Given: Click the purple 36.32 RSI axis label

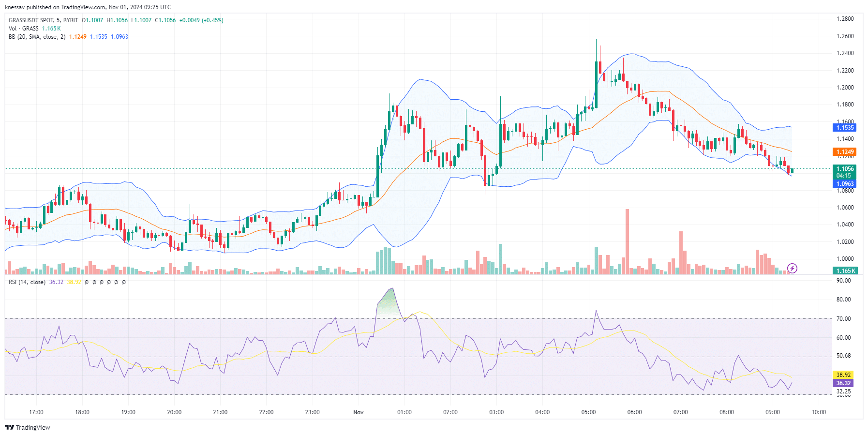Looking at the screenshot, I should tap(843, 383).
